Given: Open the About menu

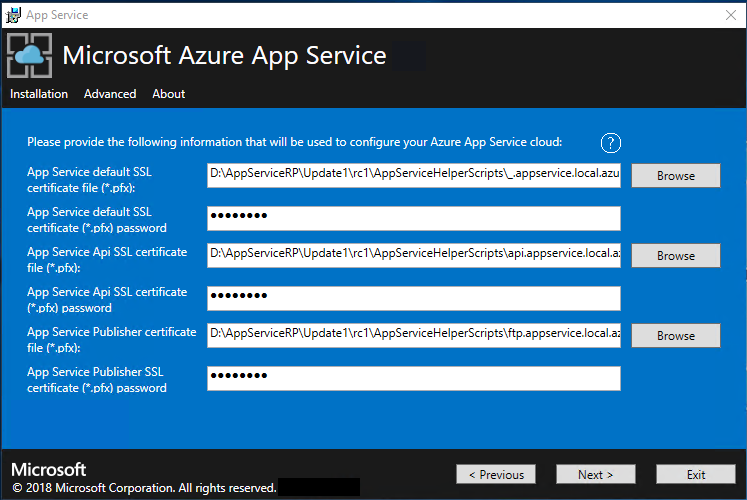Looking at the screenshot, I should (x=169, y=94).
